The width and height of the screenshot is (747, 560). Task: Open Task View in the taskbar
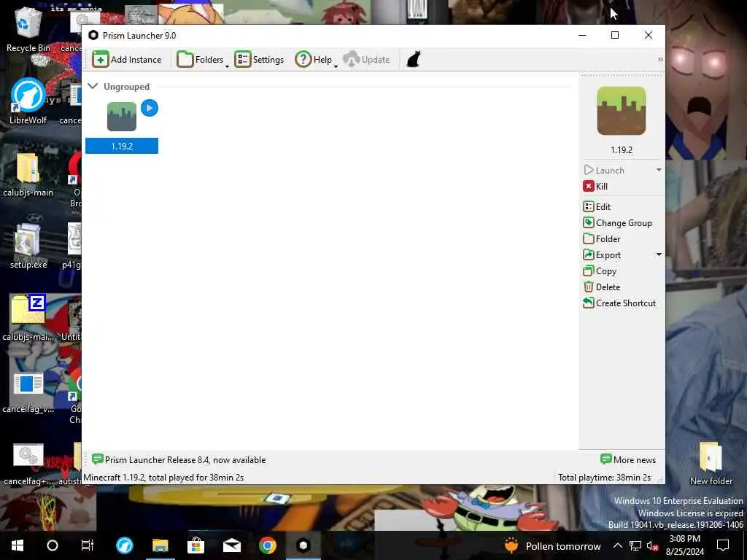(88, 545)
